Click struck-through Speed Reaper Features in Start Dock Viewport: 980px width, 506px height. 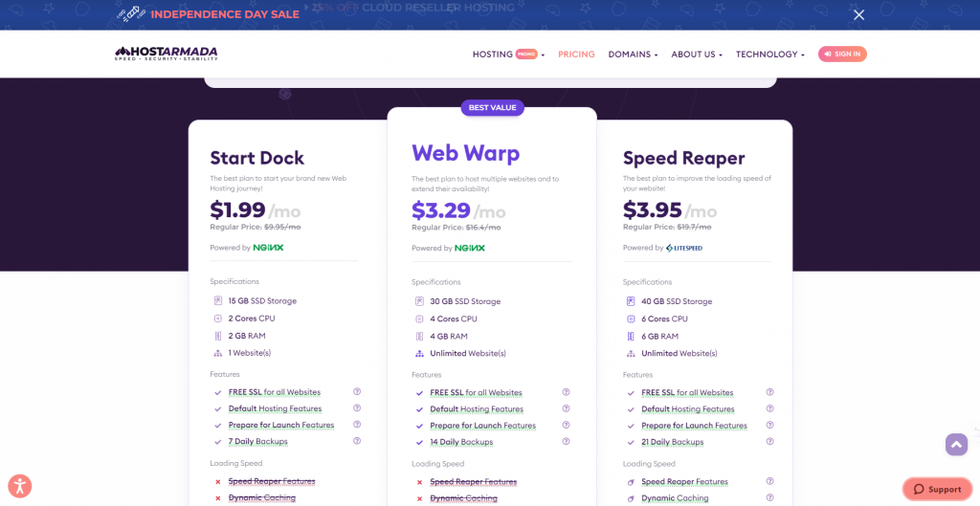272,481
